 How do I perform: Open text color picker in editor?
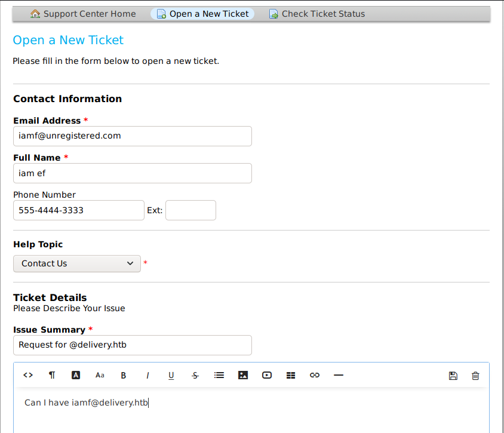76,375
